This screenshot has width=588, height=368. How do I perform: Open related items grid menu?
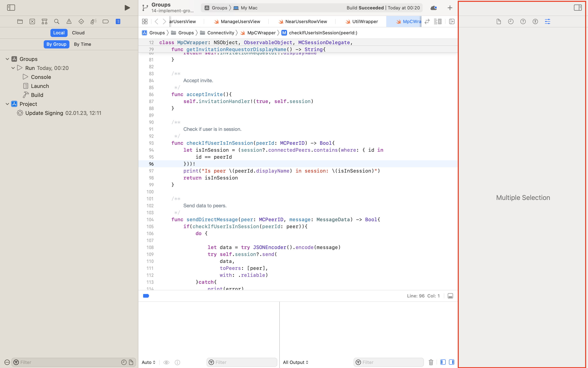pos(145,21)
